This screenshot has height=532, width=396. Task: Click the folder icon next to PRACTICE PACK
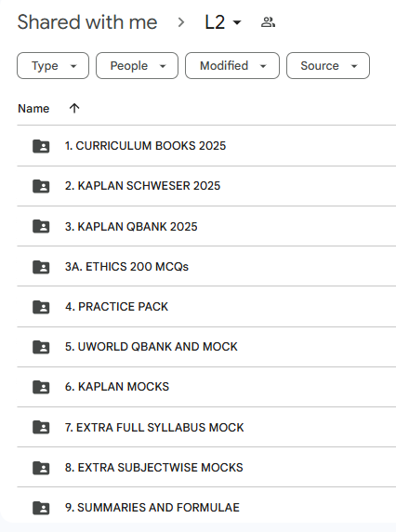41,307
